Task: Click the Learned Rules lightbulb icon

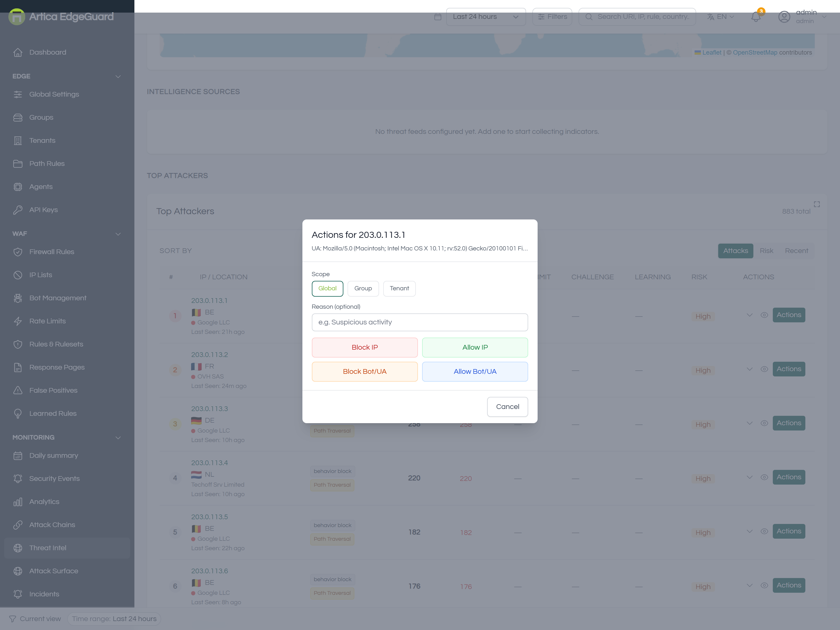Action: [18, 413]
